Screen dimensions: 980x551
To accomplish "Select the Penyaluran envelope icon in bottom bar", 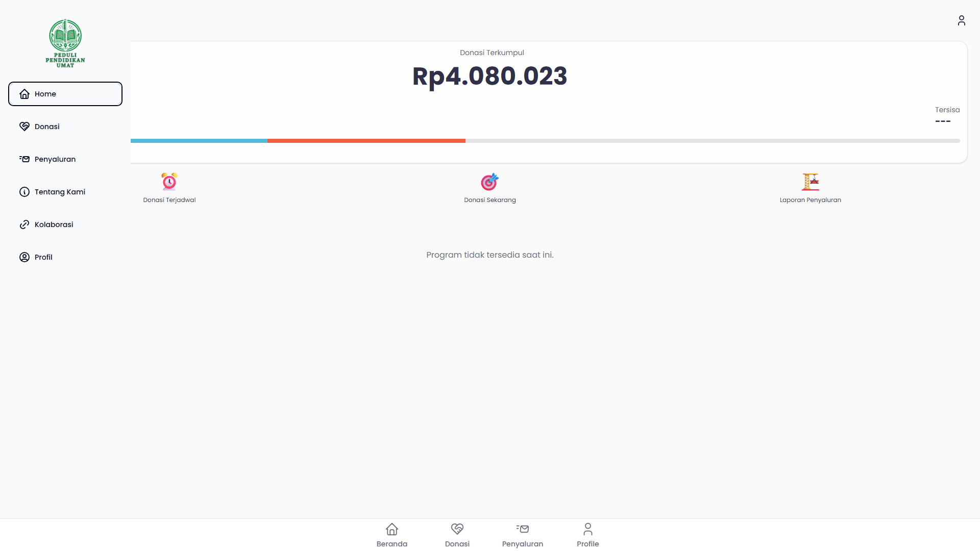I will (522, 529).
